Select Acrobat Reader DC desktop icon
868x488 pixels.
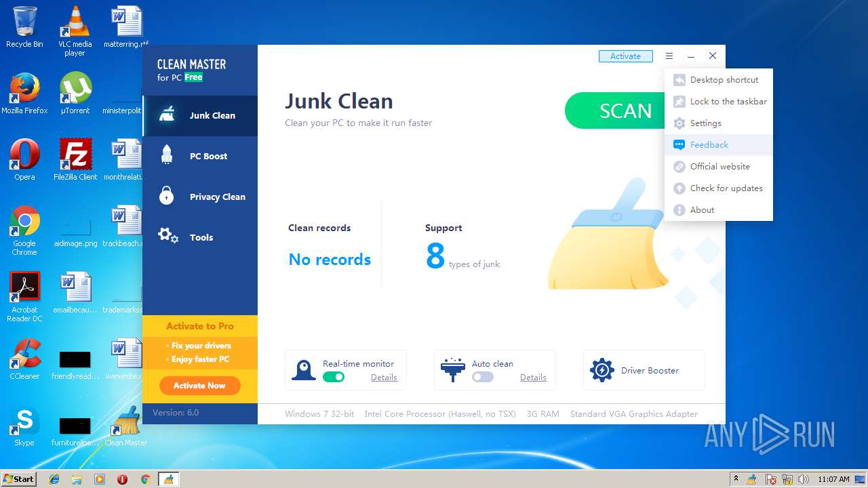24,297
